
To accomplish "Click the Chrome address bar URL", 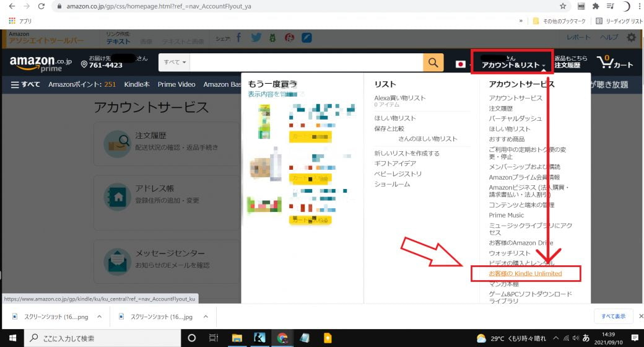I will pos(159,6).
